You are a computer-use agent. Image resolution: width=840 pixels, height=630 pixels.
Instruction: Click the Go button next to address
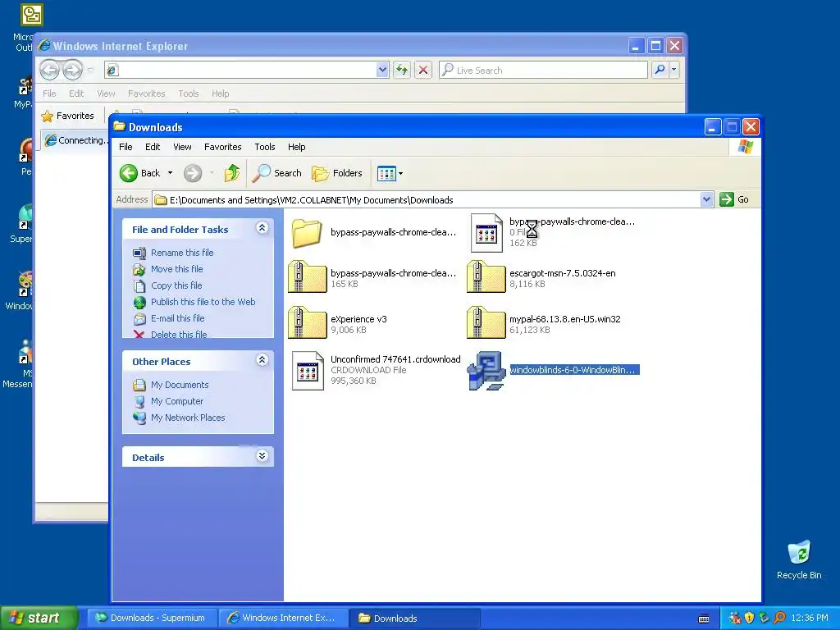click(x=734, y=199)
